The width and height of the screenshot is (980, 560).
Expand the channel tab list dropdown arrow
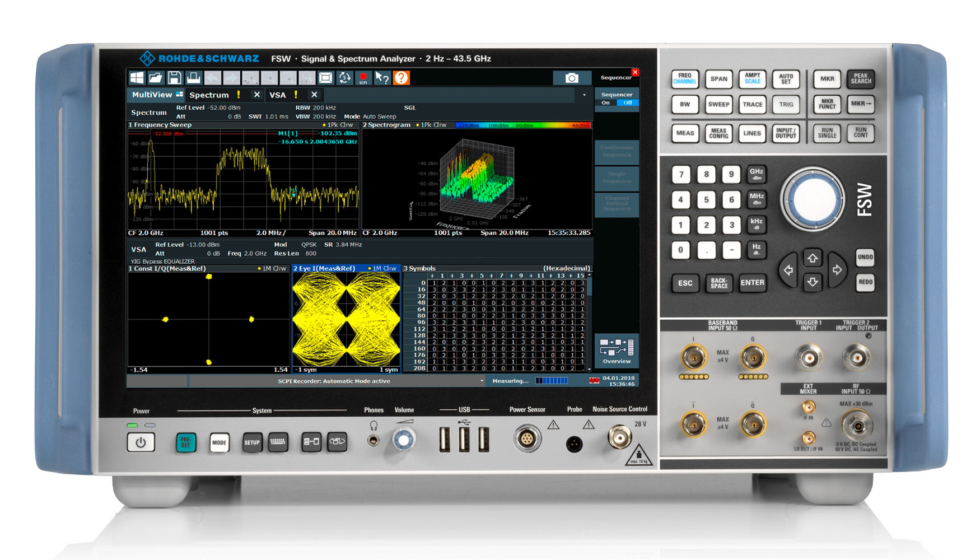pos(584,95)
